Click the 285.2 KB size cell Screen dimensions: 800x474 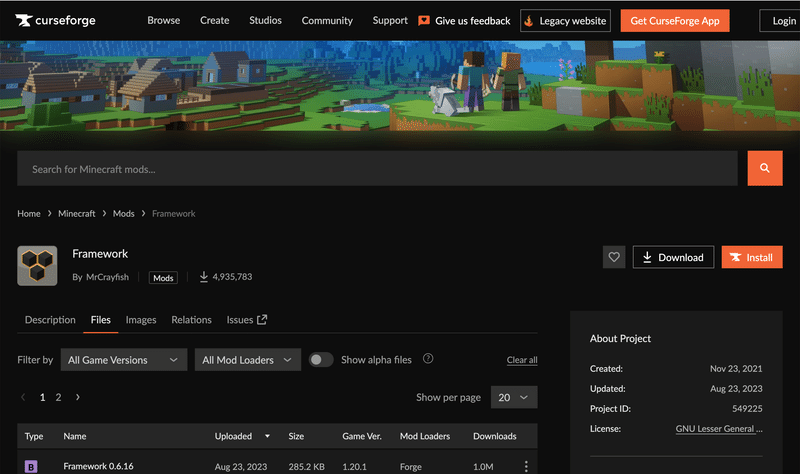click(307, 467)
